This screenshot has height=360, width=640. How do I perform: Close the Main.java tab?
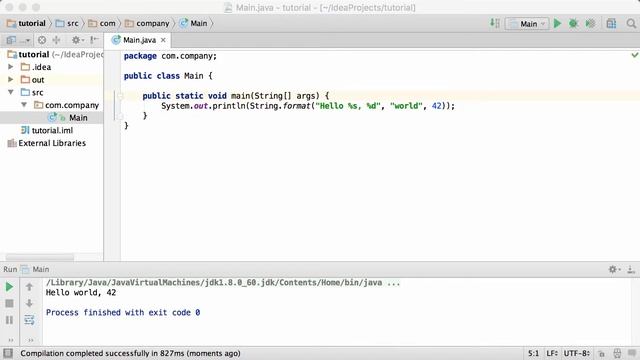[163, 40]
